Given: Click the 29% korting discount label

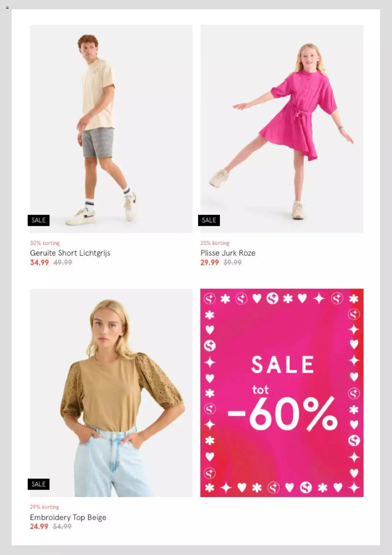Looking at the screenshot, I should [44, 507].
